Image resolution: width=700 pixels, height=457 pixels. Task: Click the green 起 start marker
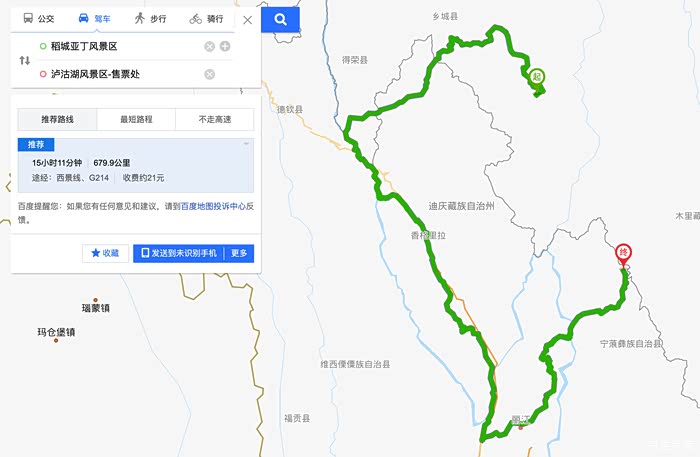(537, 77)
